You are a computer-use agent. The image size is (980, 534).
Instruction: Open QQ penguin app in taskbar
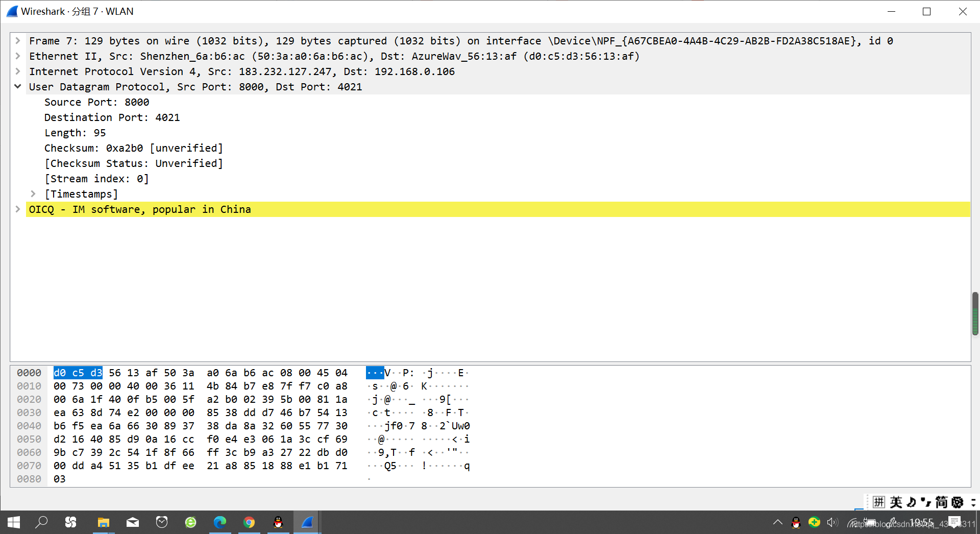(x=278, y=522)
